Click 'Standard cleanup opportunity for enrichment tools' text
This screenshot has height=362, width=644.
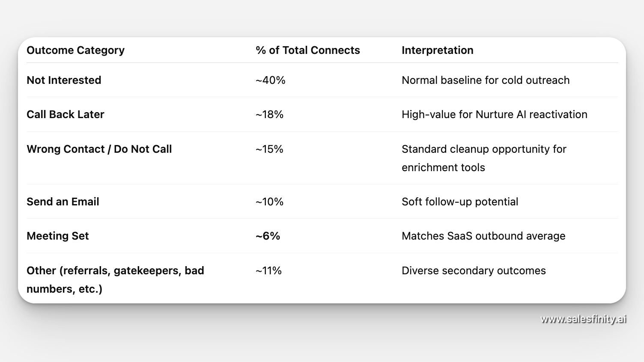click(483, 158)
